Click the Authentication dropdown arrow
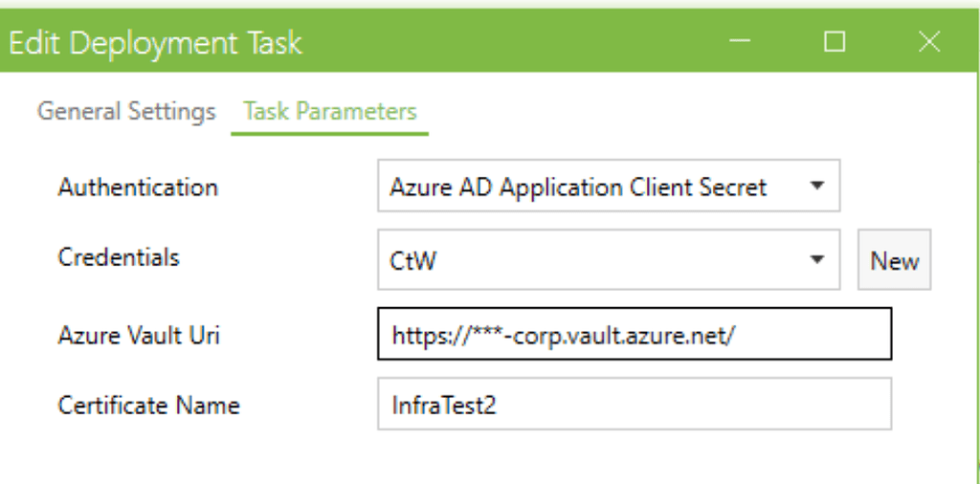 click(816, 186)
